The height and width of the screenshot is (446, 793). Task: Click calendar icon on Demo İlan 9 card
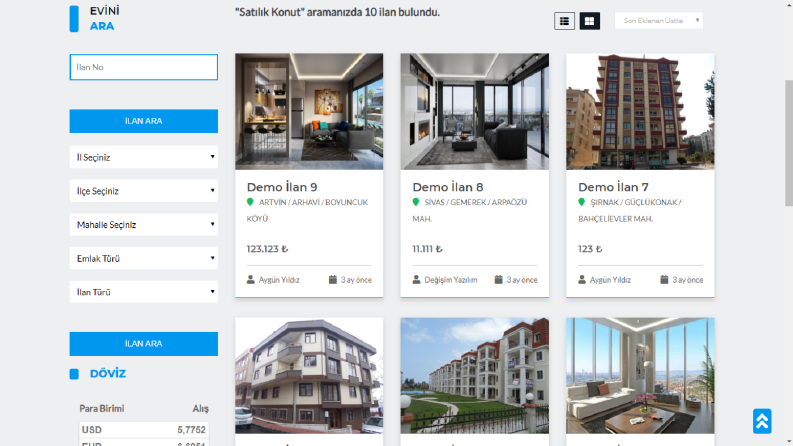(x=333, y=279)
